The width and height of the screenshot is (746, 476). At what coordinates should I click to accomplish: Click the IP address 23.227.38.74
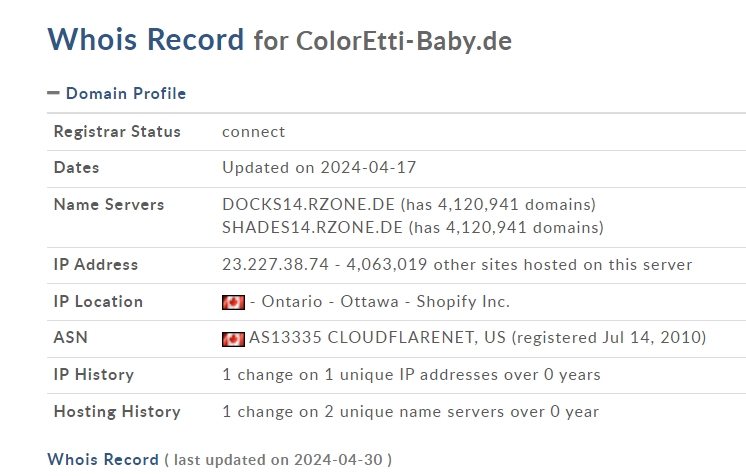pos(275,264)
